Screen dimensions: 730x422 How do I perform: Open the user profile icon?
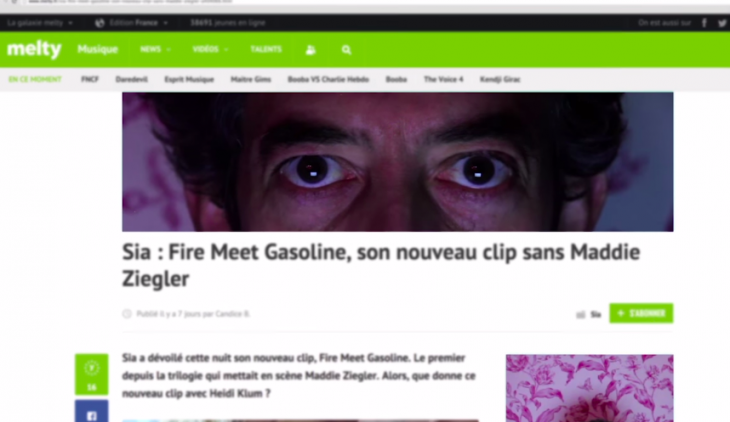point(311,50)
